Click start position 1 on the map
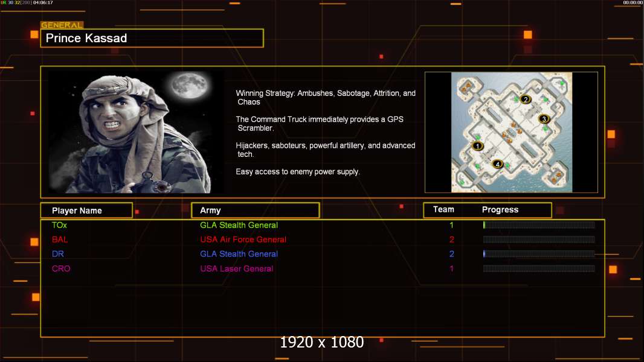The image size is (644, 362). point(477,146)
